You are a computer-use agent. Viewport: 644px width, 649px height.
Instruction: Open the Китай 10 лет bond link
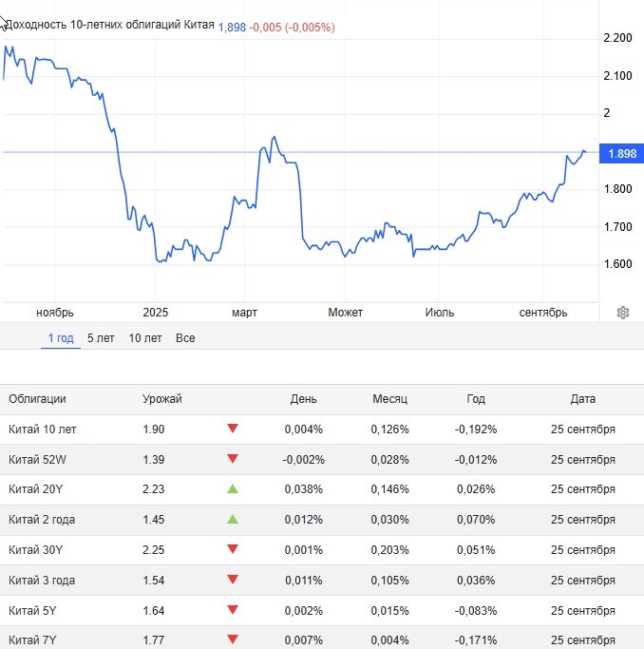coord(42,429)
